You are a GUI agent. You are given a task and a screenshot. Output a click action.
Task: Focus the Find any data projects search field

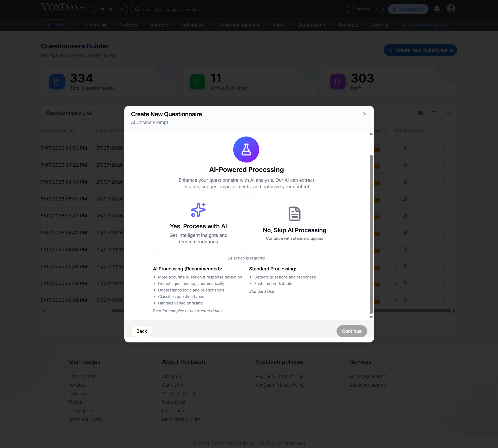tap(240, 9)
